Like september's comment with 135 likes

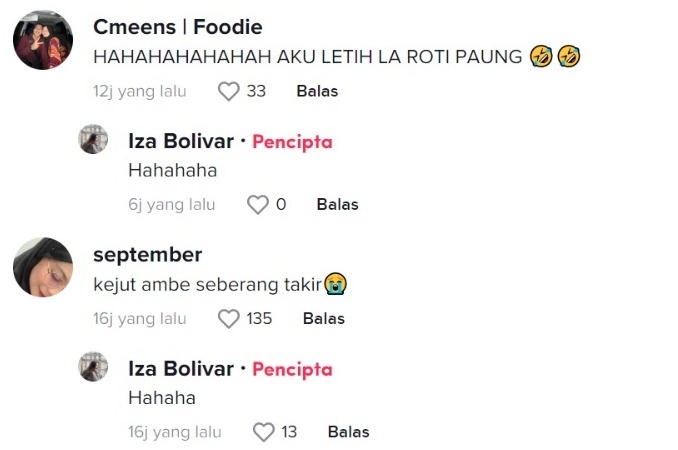click(229, 319)
